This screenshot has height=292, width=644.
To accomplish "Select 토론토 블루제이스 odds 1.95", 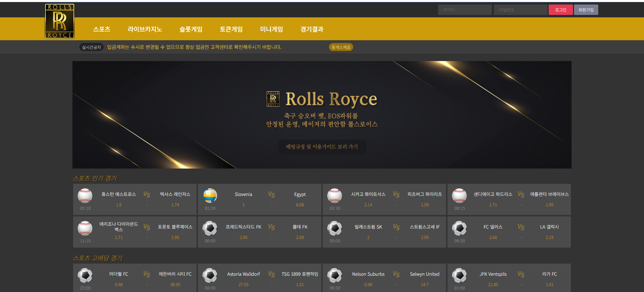I will 175,238.
